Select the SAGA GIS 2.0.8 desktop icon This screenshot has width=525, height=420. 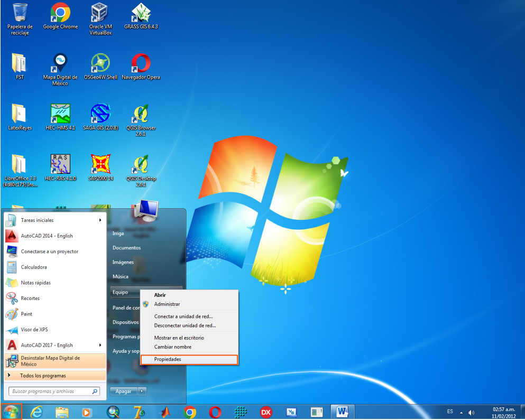tap(100, 114)
